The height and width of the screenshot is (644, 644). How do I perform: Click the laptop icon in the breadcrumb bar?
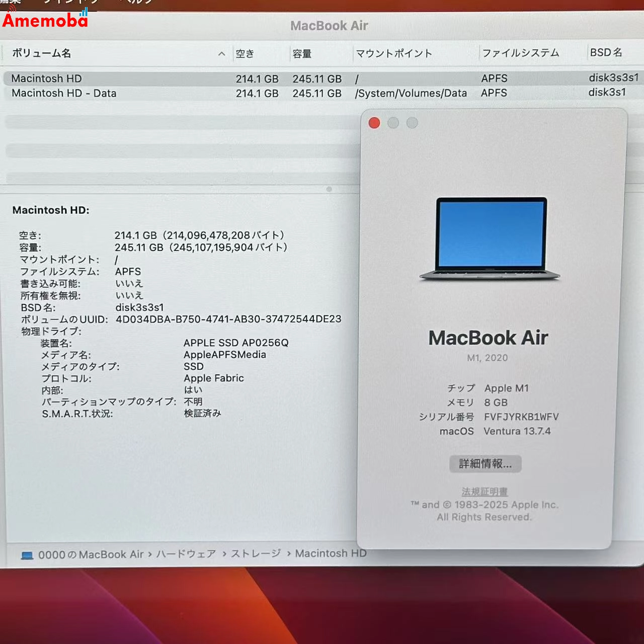pos(26,554)
